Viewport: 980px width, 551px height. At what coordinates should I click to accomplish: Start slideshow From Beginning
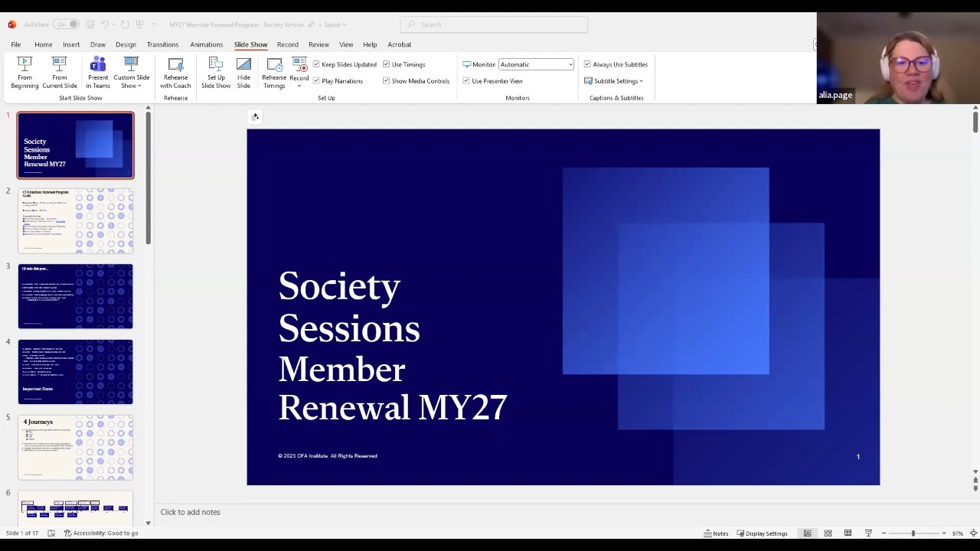[24, 73]
